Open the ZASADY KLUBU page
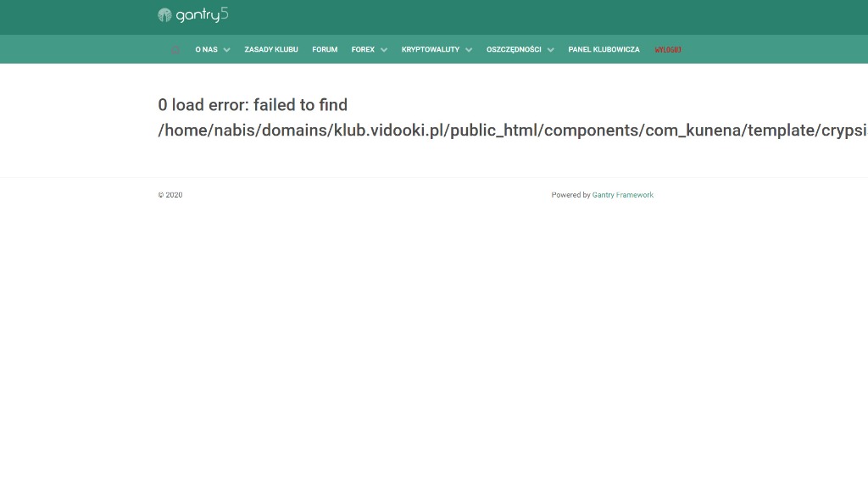The width and height of the screenshot is (868, 484). click(x=271, y=50)
